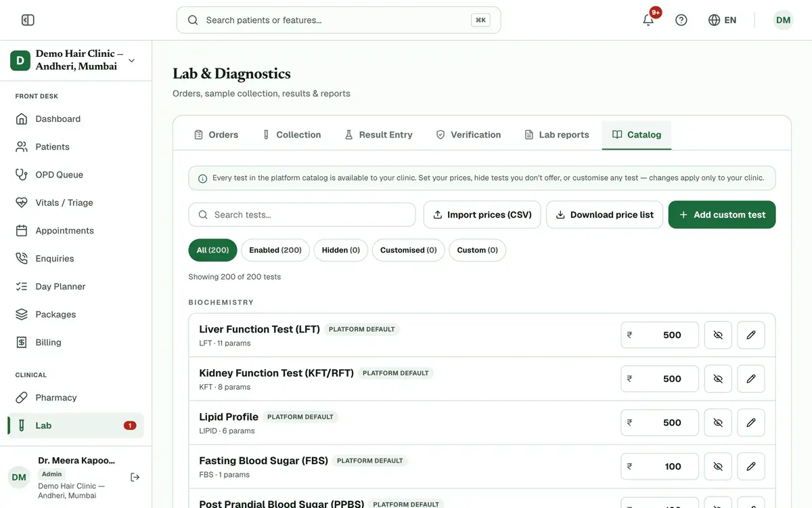Image resolution: width=812 pixels, height=508 pixels.
Task: Click the "LFT · 11 params" text
Action: pyautogui.click(x=225, y=343)
